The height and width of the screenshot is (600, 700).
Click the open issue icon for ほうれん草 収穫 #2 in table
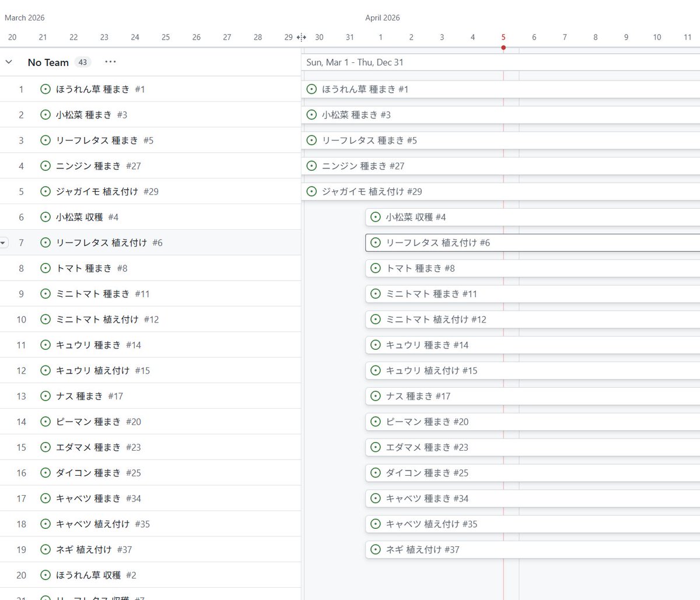click(45, 575)
